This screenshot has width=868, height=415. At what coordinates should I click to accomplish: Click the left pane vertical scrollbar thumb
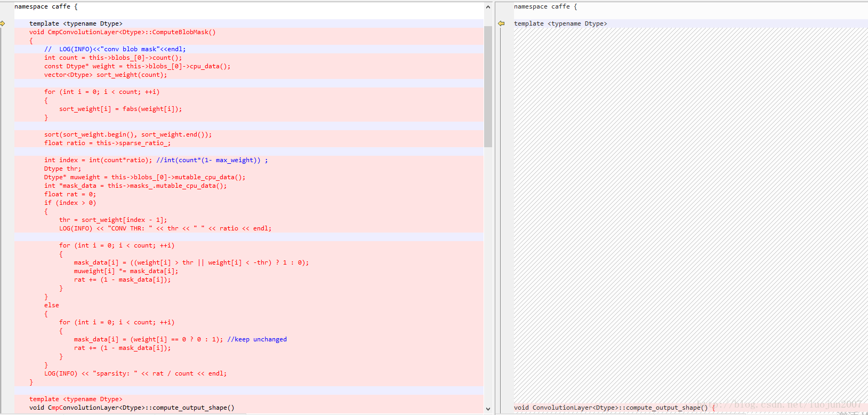coord(488,86)
